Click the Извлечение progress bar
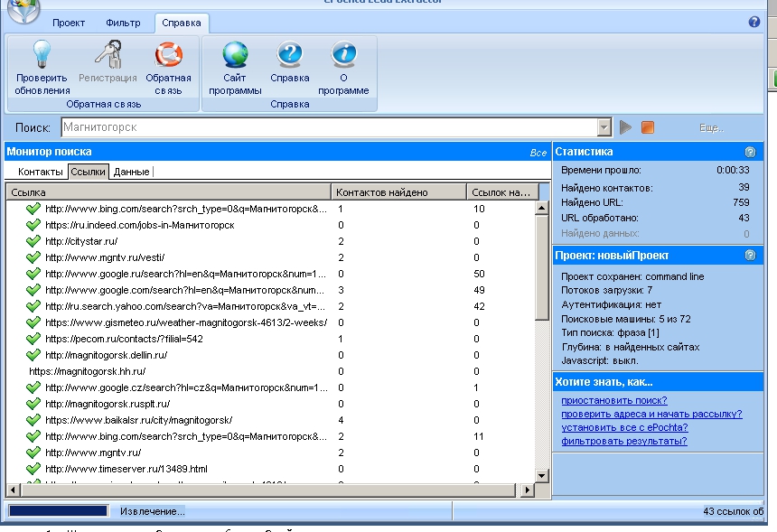The width and height of the screenshot is (777, 532). [x=59, y=510]
